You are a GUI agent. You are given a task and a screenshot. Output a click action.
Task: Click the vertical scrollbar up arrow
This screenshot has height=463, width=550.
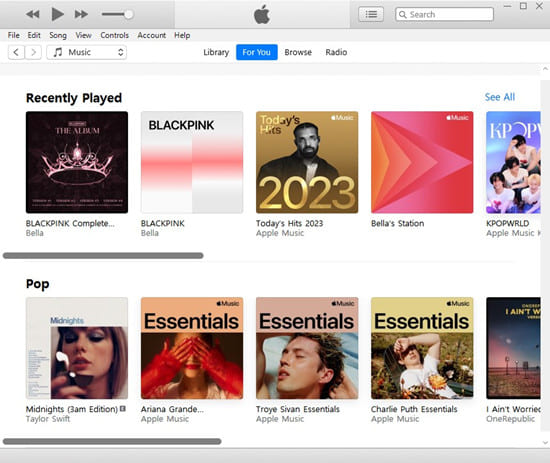(545, 69)
